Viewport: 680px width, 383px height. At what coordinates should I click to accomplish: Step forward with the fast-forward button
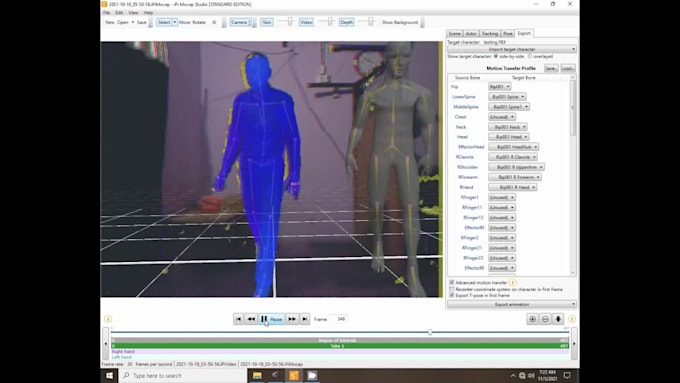[292, 319]
